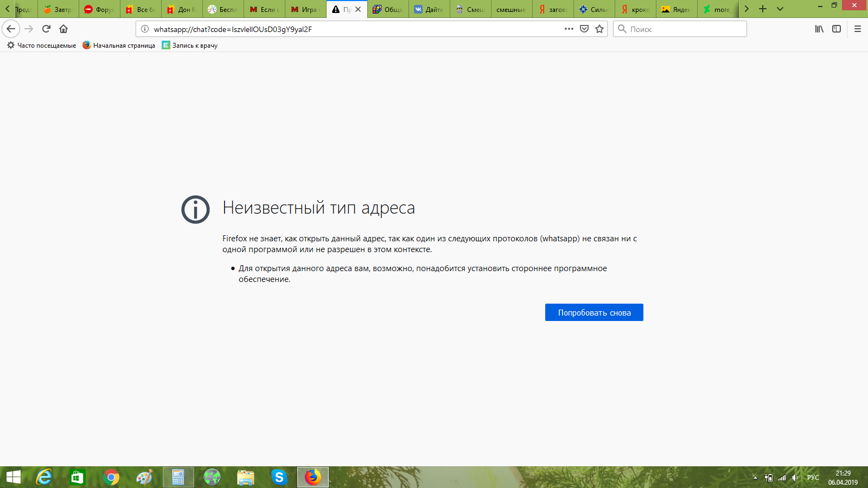Open page actions three-dot menu
Image resolution: width=868 pixels, height=488 pixels.
569,29
